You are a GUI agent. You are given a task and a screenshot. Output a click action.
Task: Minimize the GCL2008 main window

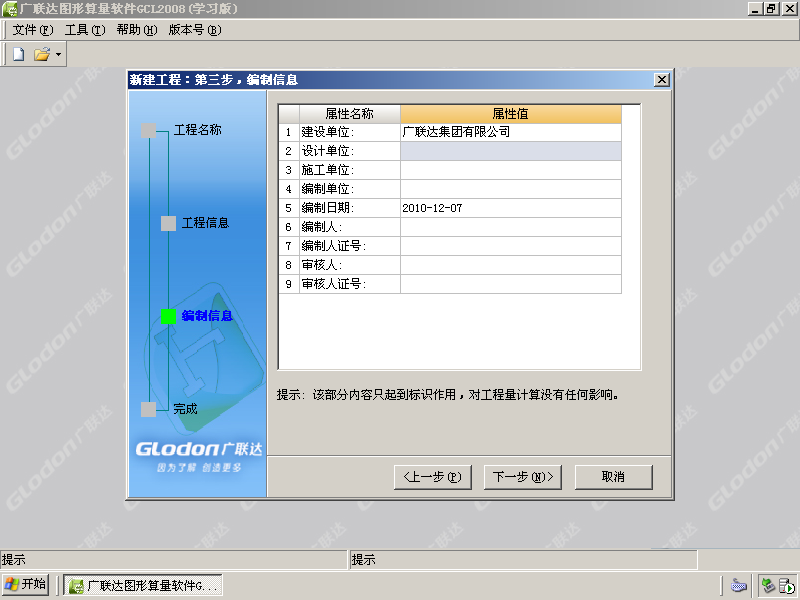[755, 8]
